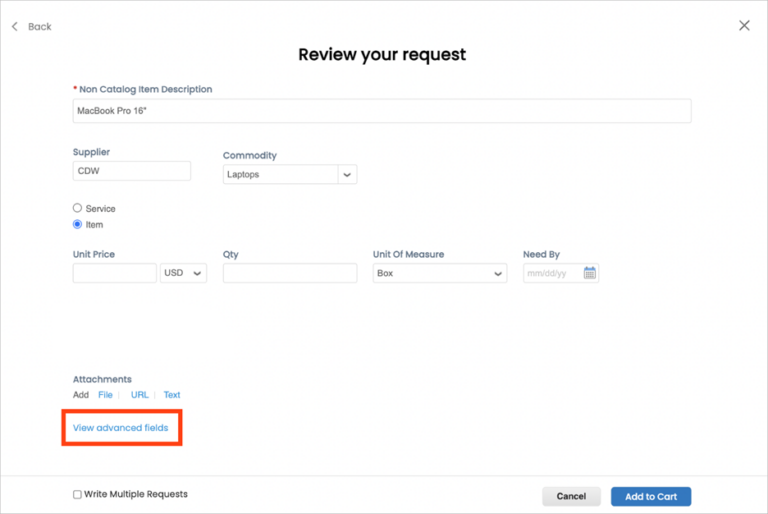
Task: Open the Unit Of Measure dropdown
Action: (x=440, y=273)
